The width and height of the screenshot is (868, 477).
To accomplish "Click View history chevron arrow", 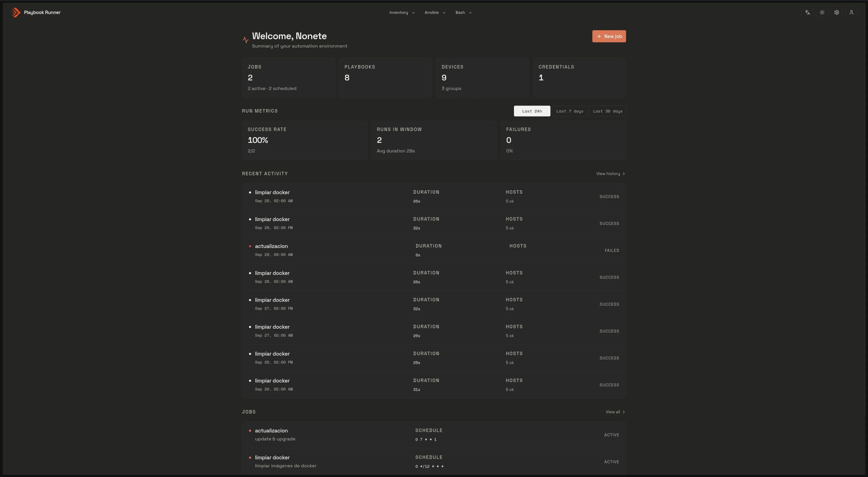I will (624, 174).
